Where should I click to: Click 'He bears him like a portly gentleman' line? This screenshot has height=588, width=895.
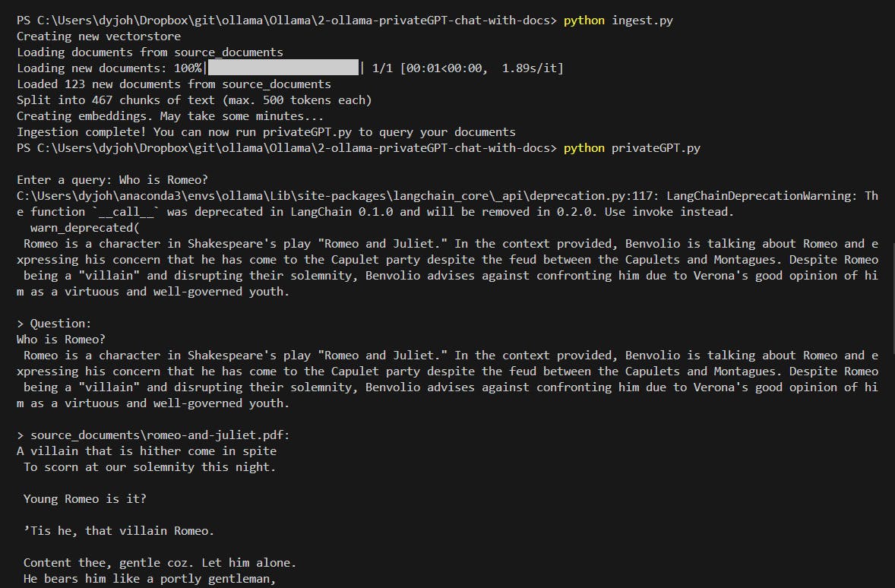coord(149,579)
